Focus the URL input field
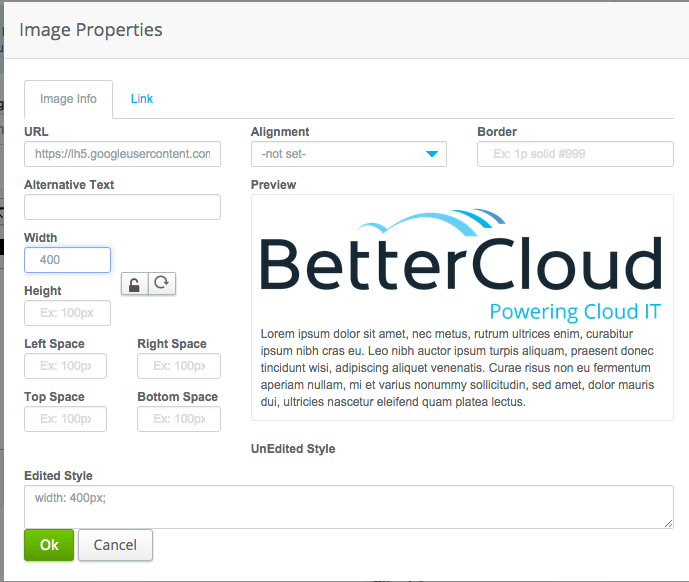Screen dimensions: 689x582 [x=123, y=154]
